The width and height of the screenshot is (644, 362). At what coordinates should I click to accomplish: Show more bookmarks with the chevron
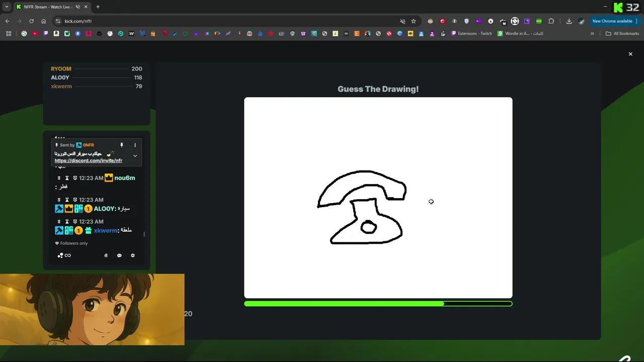click(592, 34)
